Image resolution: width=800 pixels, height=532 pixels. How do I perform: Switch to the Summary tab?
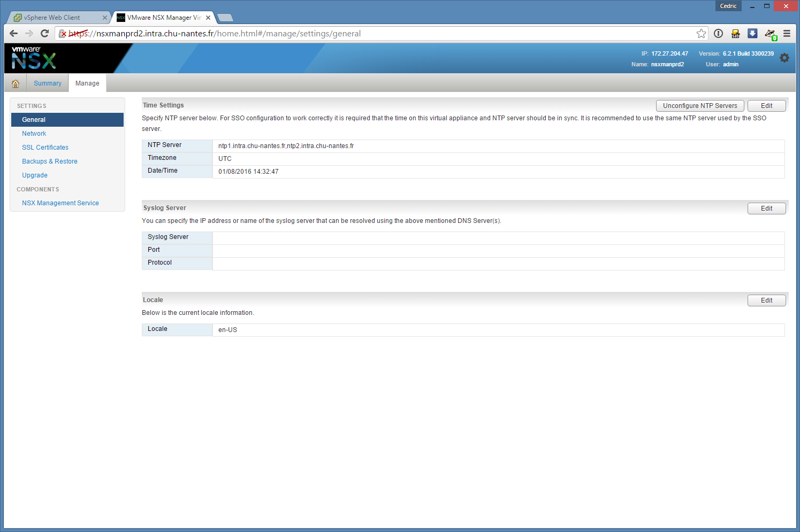[x=48, y=83]
